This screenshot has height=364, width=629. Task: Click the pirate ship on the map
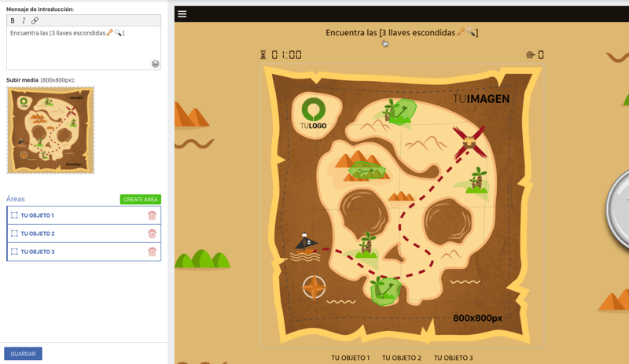click(x=307, y=248)
